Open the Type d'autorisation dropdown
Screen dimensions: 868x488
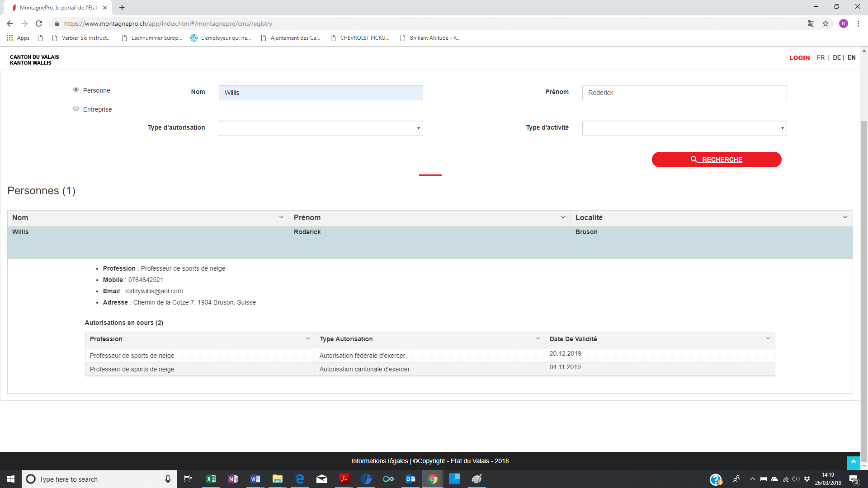(321, 128)
